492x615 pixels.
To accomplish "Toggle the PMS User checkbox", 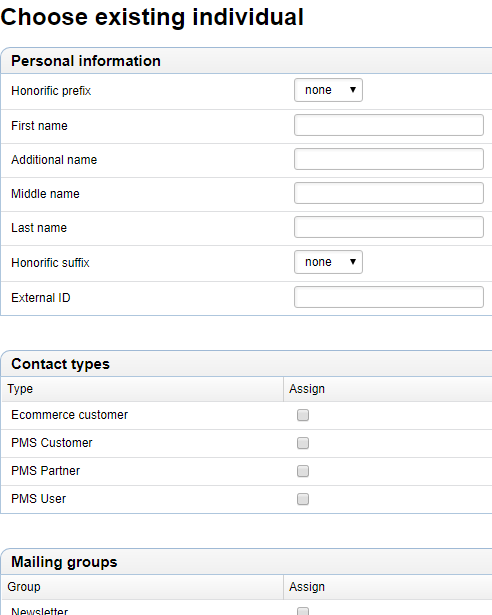I will click(x=303, y=499).
